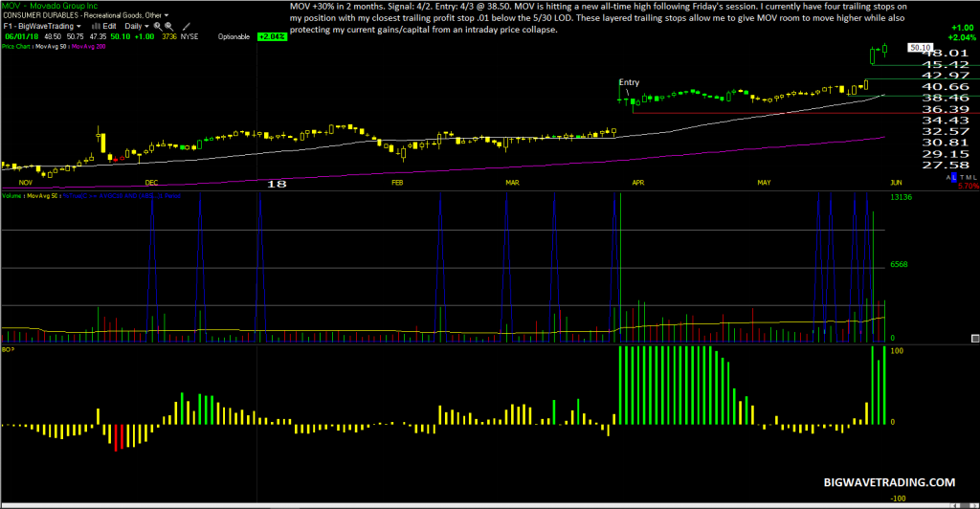Select the Price Chart plot label
The image size is (980, 509).
[x=15, y=46]
